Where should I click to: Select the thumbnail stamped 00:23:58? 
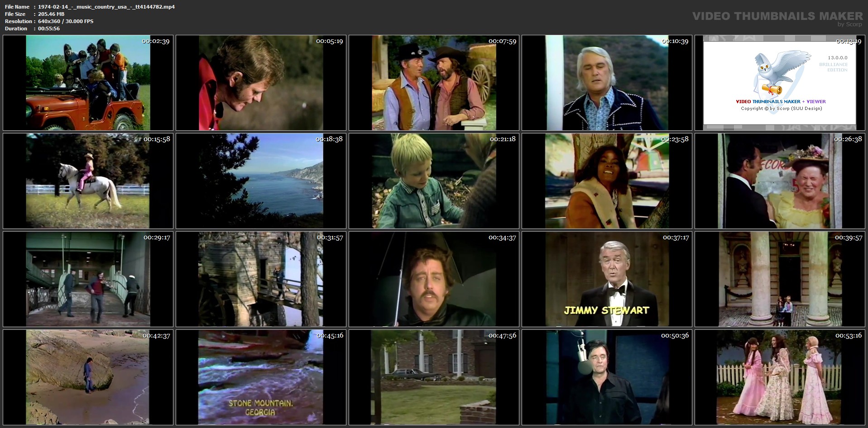[607, 181]
